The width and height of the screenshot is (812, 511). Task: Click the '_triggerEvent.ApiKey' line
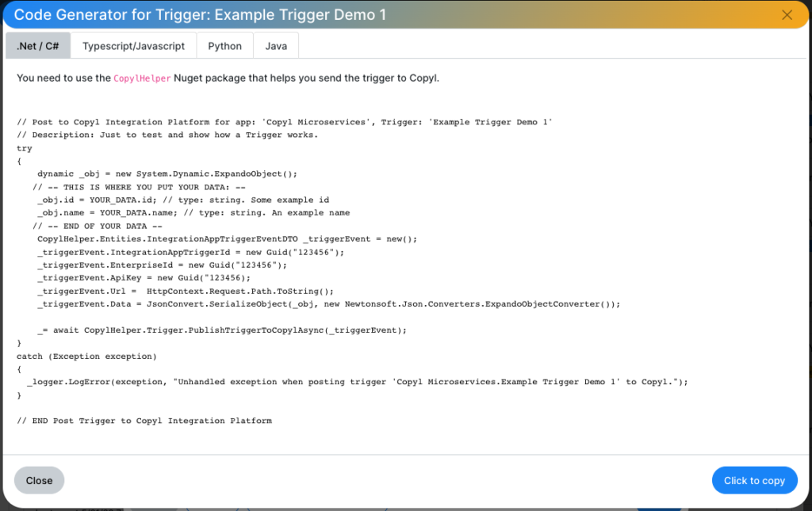pos(144,278)
